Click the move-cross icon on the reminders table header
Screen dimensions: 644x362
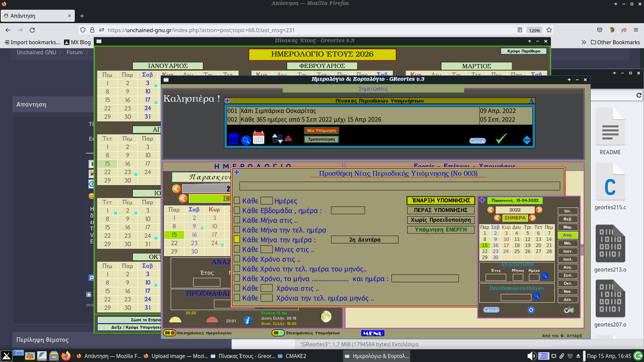click(x=227, y=101)
